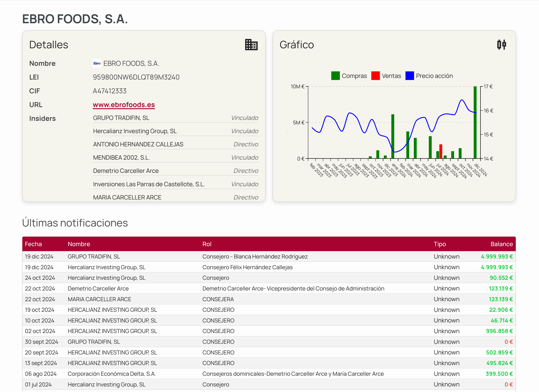
Task: Click the 22.906 € balance value
Action: 501,310
